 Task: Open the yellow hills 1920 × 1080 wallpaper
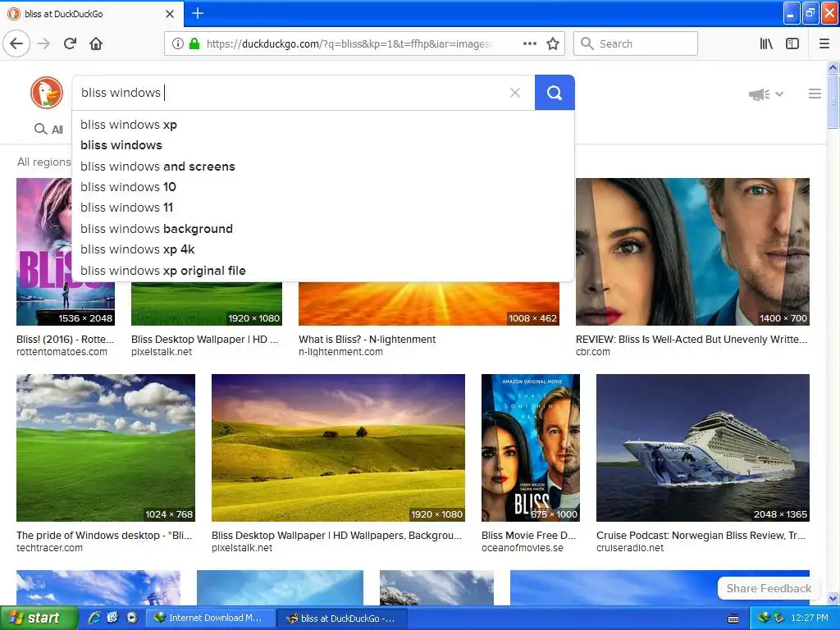click(338, 448)
